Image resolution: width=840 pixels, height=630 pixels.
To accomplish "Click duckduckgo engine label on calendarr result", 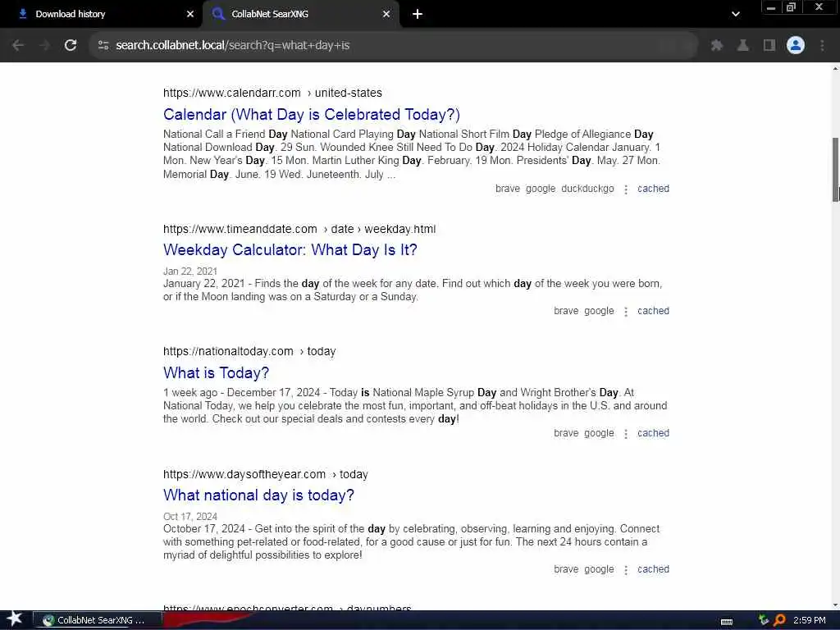I will tap(587, 189).
